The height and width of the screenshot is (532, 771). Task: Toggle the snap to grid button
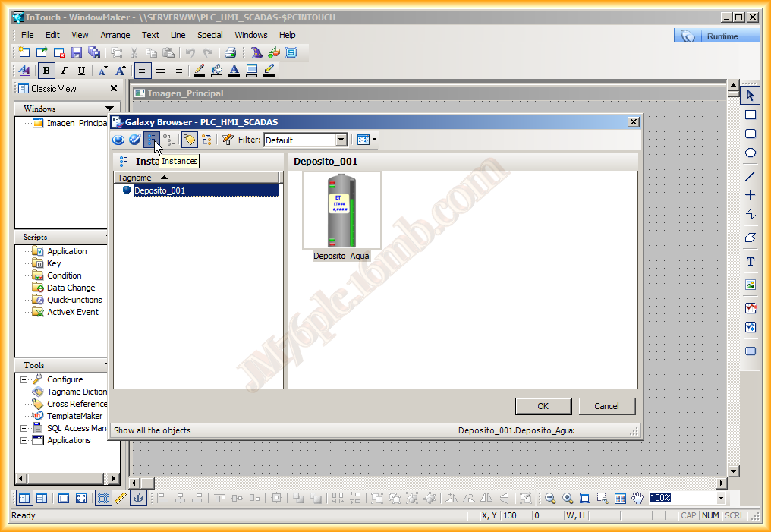(103, 498)
